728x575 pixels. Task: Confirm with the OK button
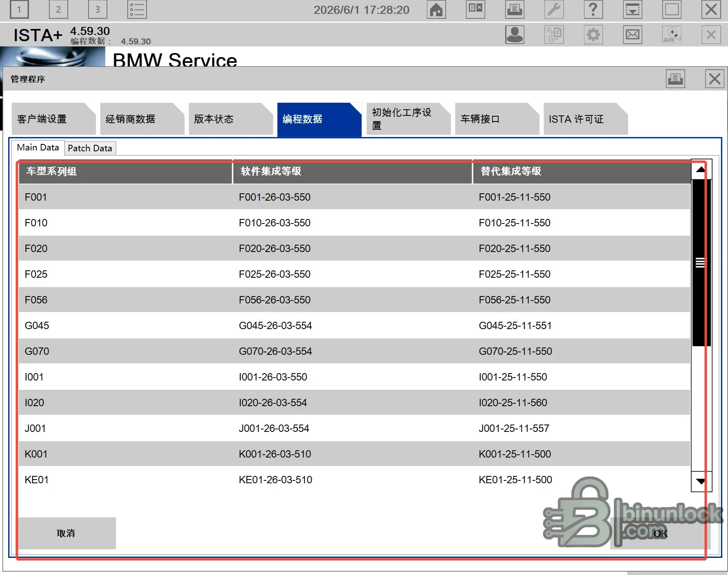click(x=660, y=533)
